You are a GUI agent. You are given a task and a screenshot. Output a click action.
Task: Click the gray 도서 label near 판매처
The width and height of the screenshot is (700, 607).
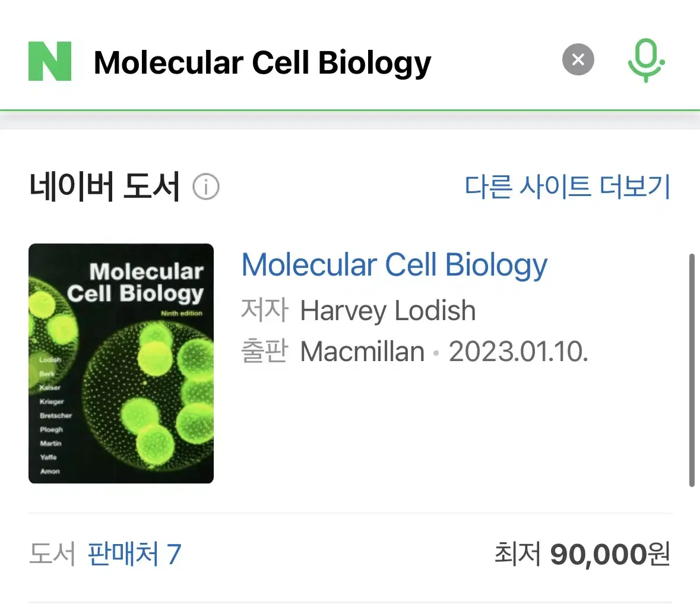(52, 554)
